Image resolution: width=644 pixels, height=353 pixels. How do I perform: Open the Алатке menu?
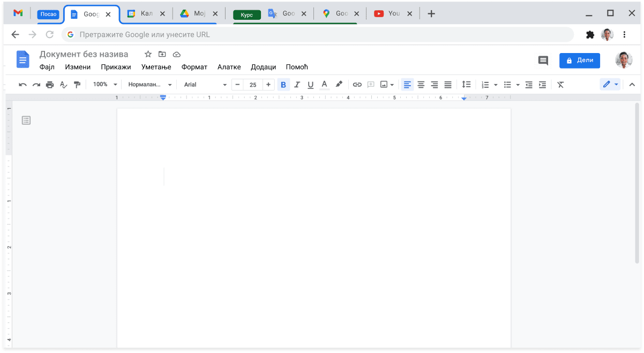pyautogui.click(x=229, y=67)
